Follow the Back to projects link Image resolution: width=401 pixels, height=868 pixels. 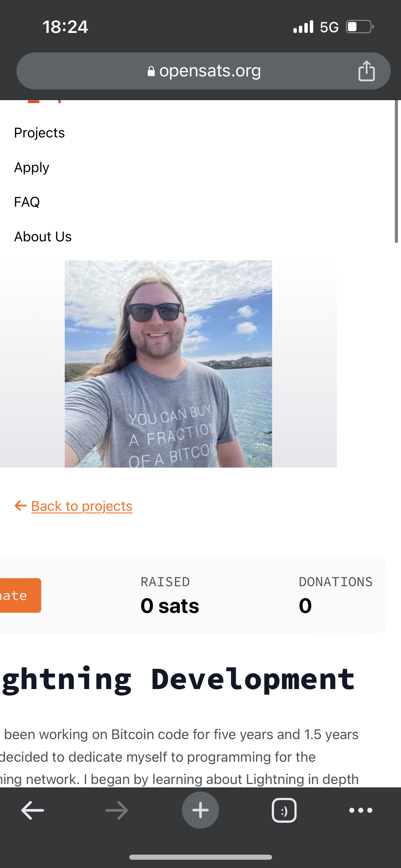tap(81, 506)
